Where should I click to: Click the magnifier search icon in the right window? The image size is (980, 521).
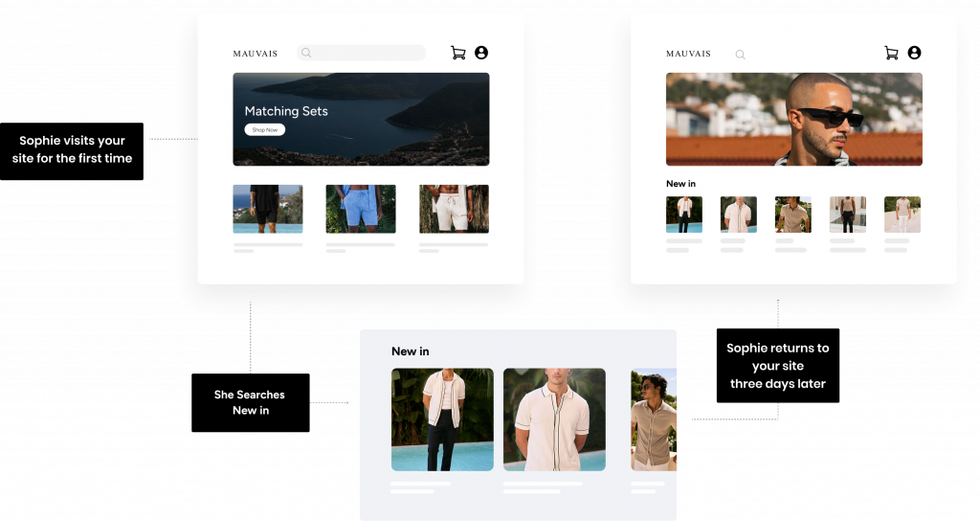[x=740, y=55]
